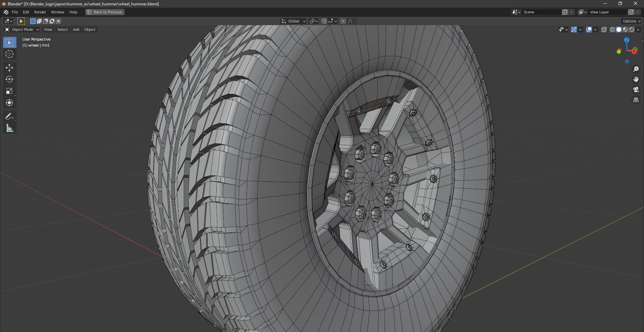This screenshot has height=332, width=644.
Task: Open the viewport Object menu
Action: (90, 30)
